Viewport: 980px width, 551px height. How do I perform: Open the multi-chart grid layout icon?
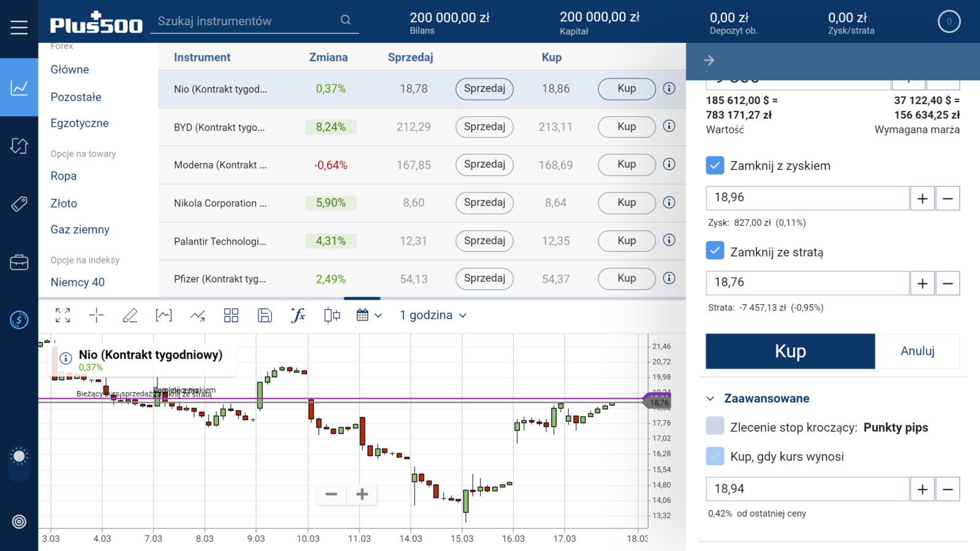[231, 315]
